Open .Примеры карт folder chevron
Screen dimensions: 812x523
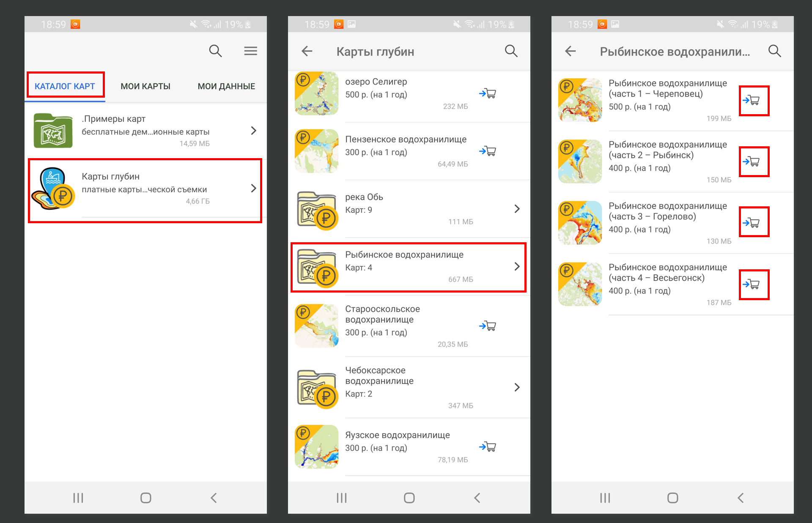point(254,131)
